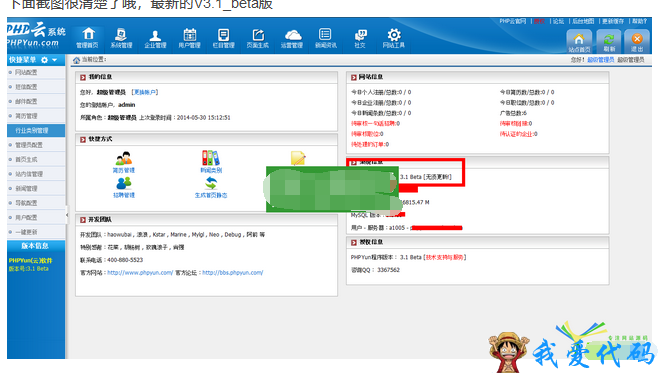Click the 更换账户 link
This screenshot has width=672, height=378.
pos(145,92)
